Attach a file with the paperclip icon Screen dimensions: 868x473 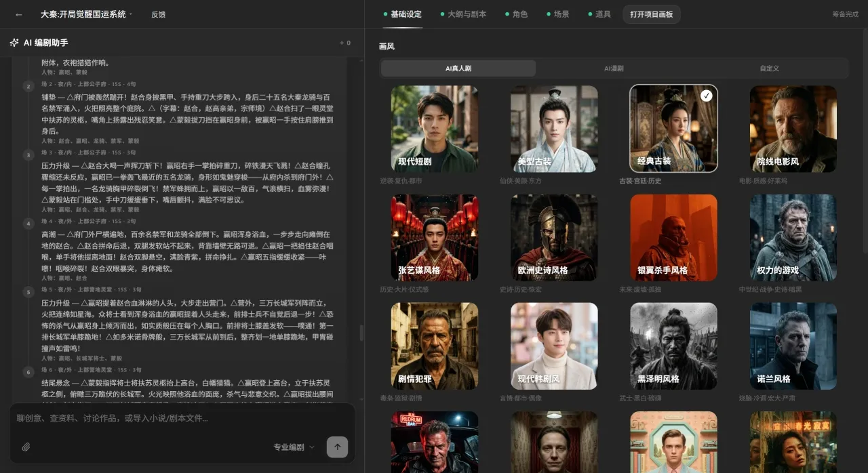26,447
